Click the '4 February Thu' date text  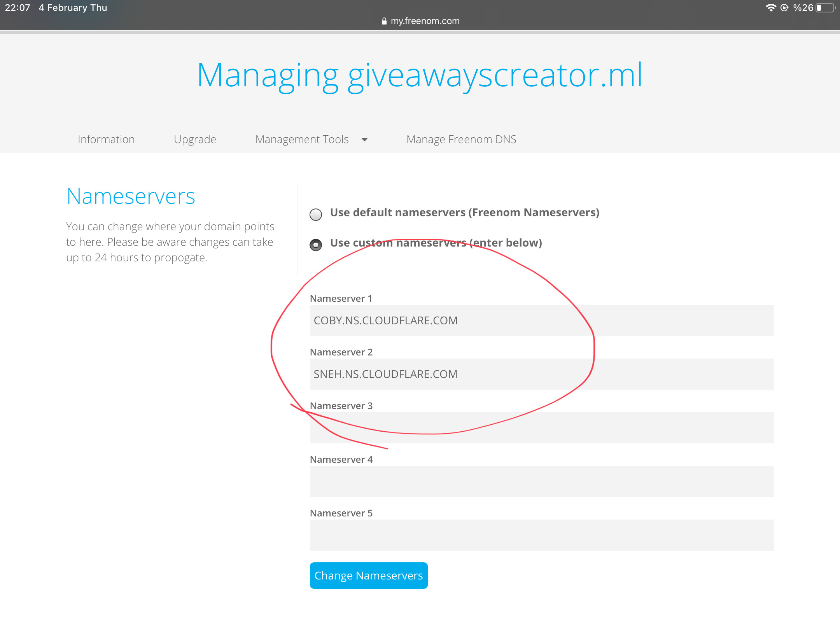(73, 8)
